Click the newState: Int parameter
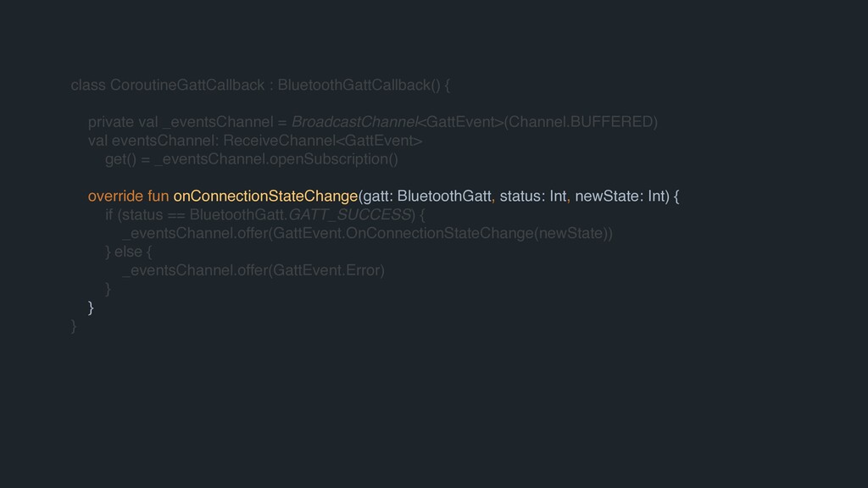 (x=620, y=197)
